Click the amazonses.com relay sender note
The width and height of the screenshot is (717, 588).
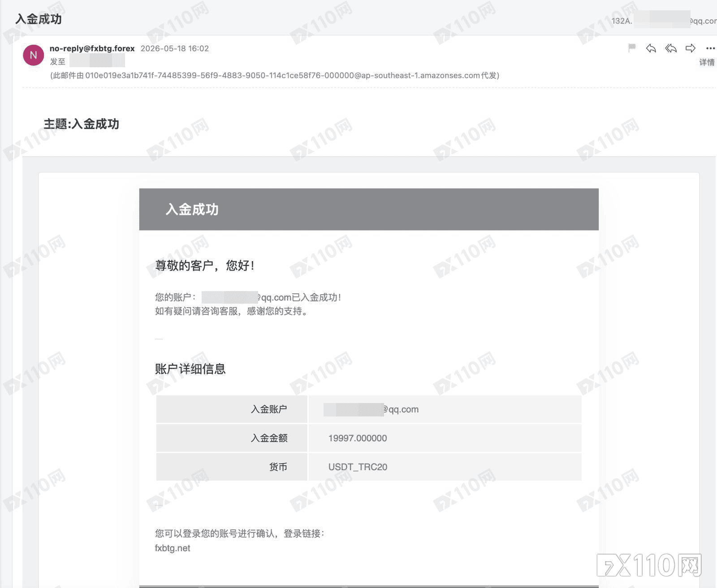coord(274,75)
